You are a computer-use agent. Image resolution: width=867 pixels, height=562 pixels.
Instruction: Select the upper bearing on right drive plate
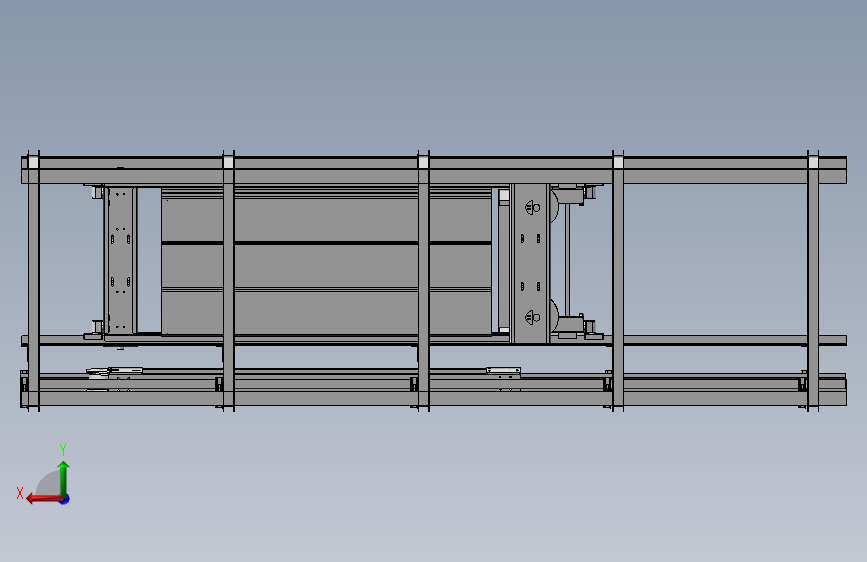(x=532, y=207)
